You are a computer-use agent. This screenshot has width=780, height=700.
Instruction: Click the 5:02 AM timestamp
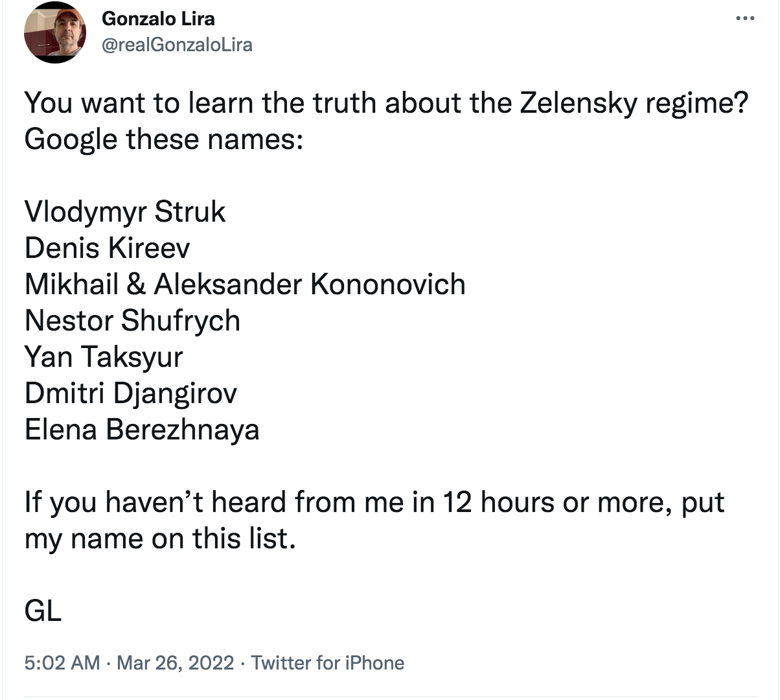pyautogui.click(x=62, y=663)
